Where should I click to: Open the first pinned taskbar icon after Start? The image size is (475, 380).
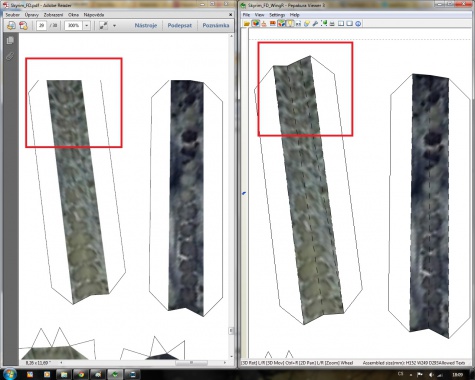(x=30, y=374)
